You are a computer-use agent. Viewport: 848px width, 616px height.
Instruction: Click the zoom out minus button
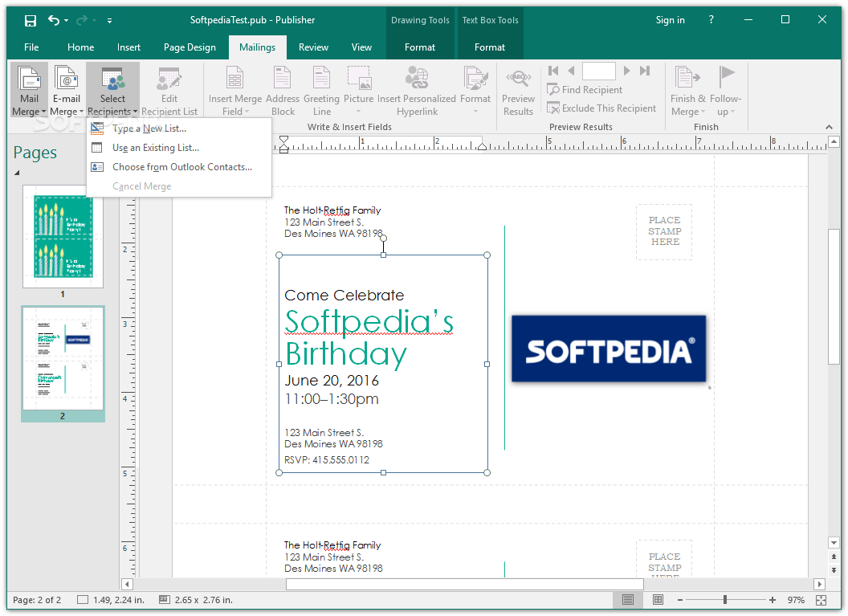pyautogui.click(x=680, y=600)
